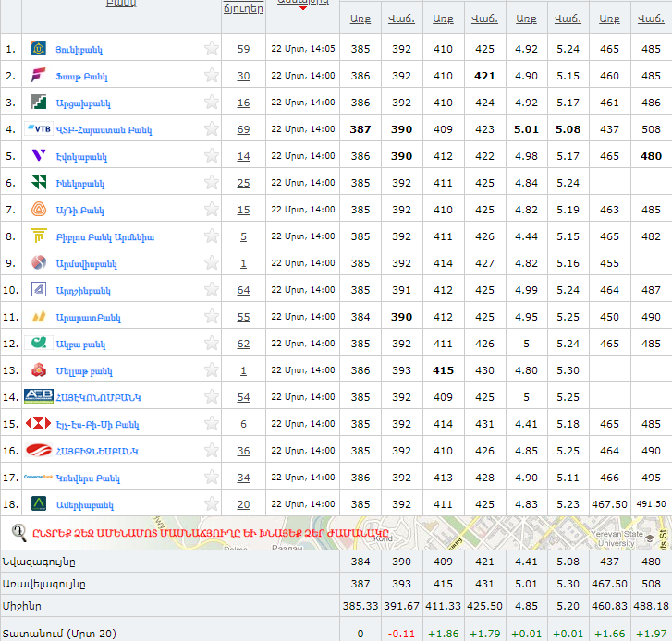
Task: Click the magnifier icon beside the red map link
Action: click(x=18, y=532)
